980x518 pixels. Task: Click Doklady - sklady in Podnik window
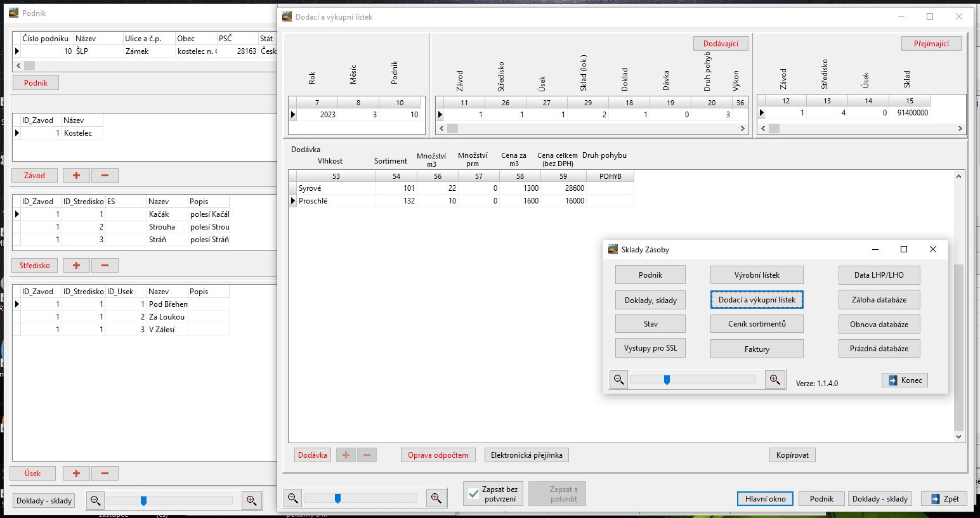(44, 501)
